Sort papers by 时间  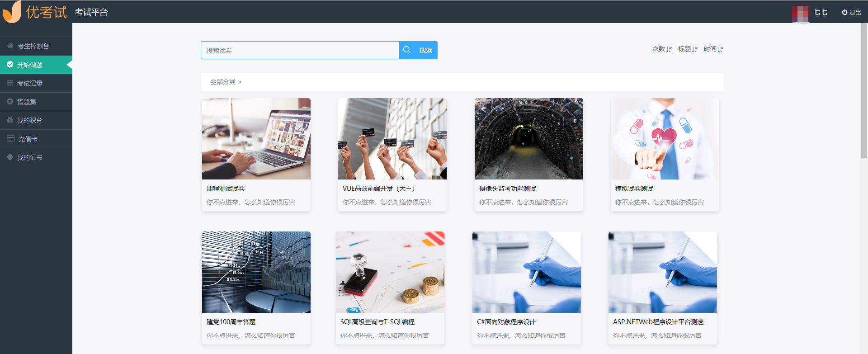point(713,49)
